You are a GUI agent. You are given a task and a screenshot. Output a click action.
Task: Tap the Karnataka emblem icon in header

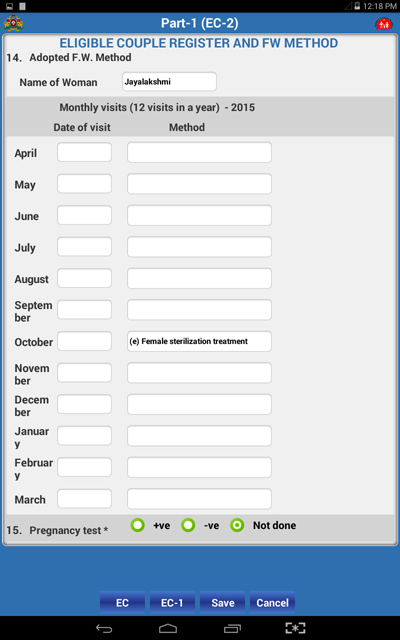[x=13, y=23]
